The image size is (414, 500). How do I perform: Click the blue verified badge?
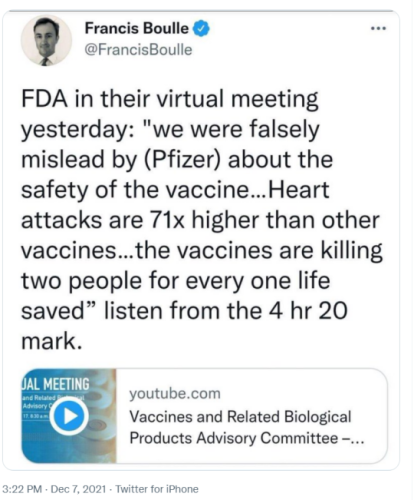(x=201, y=28)
